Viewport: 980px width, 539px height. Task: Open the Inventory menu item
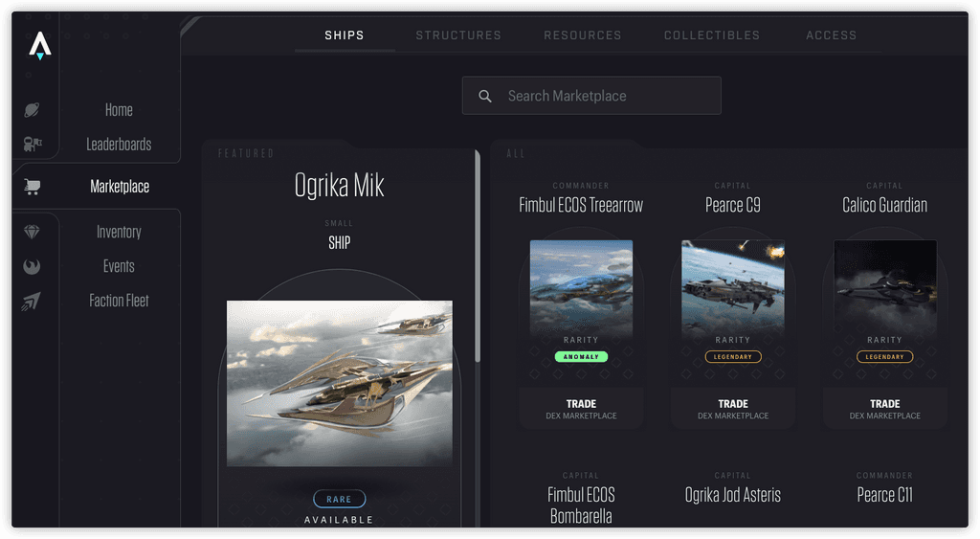click(119, 232)
